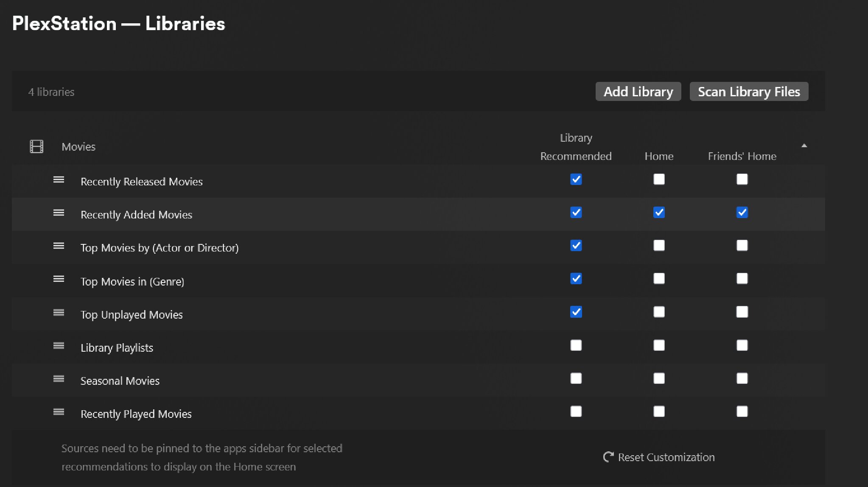868x487 pixels.
Task: Uncheck Friends' Home for Recently Added Movies
Action: (742, 213)
